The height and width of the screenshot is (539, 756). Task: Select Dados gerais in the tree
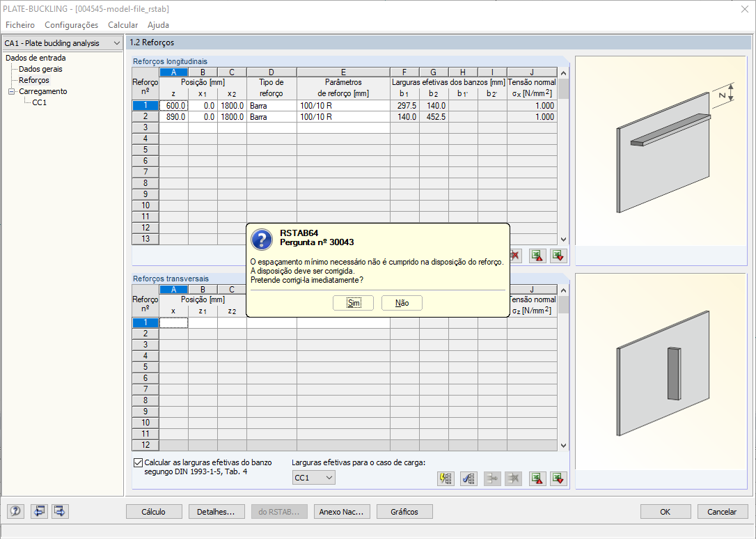(x=40, y=69)
